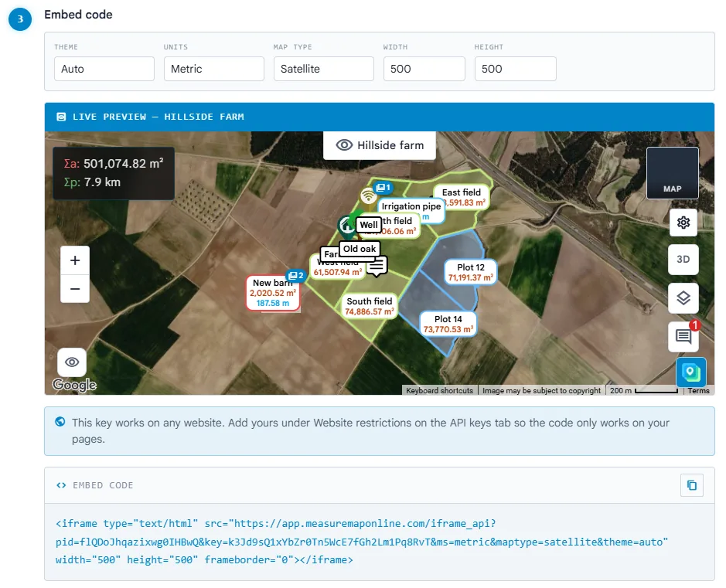Click the Height input field
This screenshot has height=588, width=726.
pyautogui.click(x=516, y=69)
